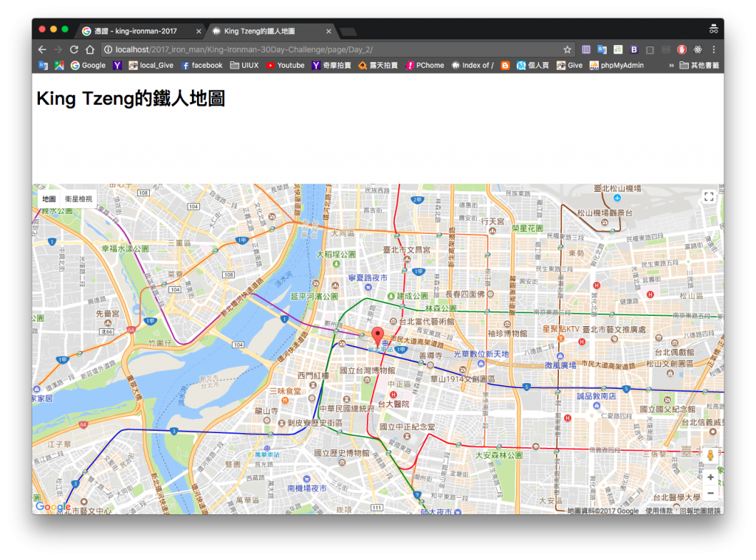This screenshot has height=560, width=756.
Task: Open Google Translate extension in toolbar
Action: click(602, 49)
